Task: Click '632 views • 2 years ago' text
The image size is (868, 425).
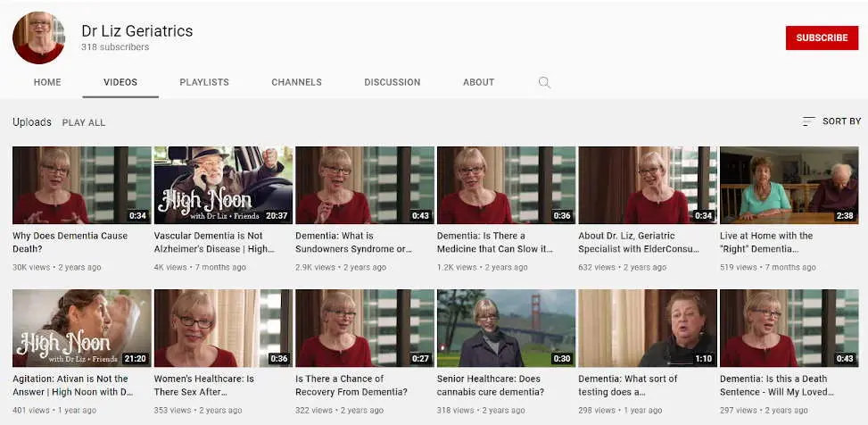Action: tap(623, 267)
